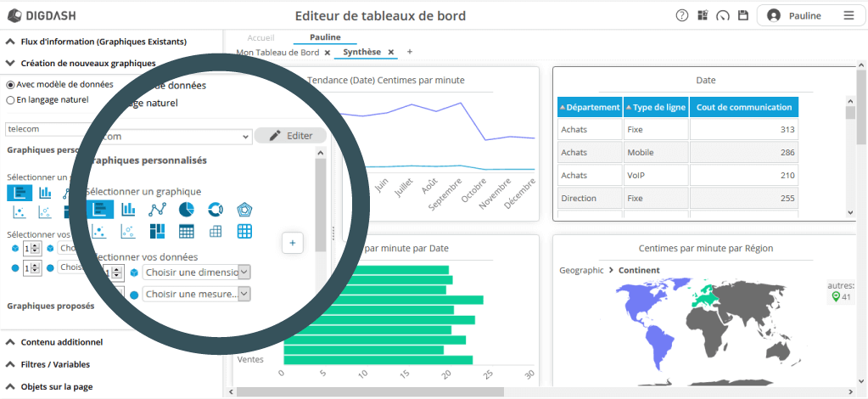Close the Synthèse tab
This screenshot has height=399, width=868.
point(391,52)
